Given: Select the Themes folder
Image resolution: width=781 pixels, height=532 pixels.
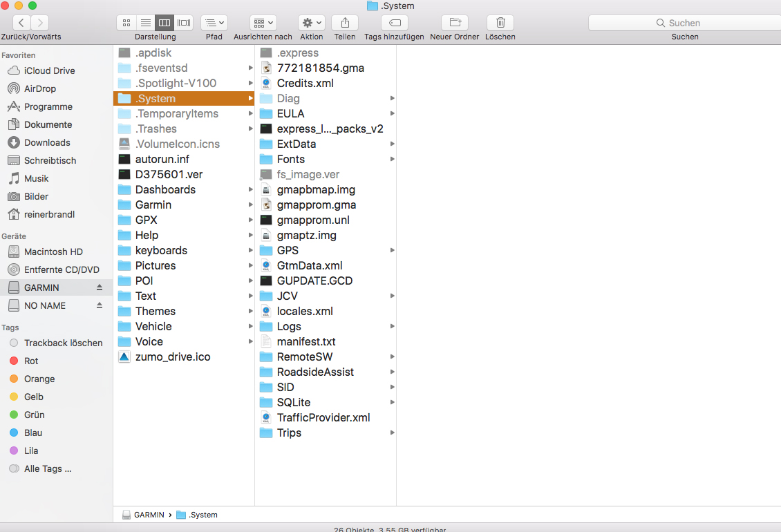Looking at the screenshot, I should pyautogui.click(x=184, y=311).
